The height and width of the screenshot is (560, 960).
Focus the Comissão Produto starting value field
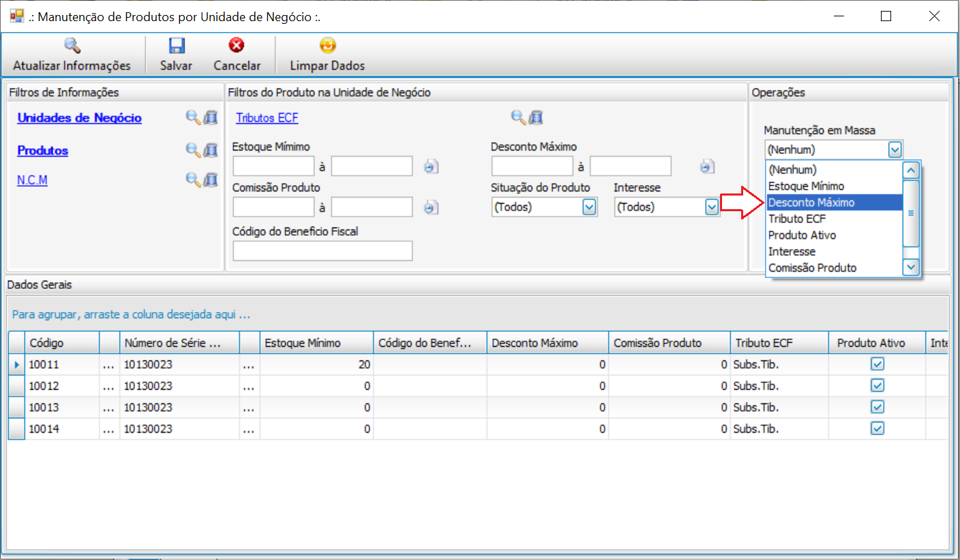click(274, 207)
